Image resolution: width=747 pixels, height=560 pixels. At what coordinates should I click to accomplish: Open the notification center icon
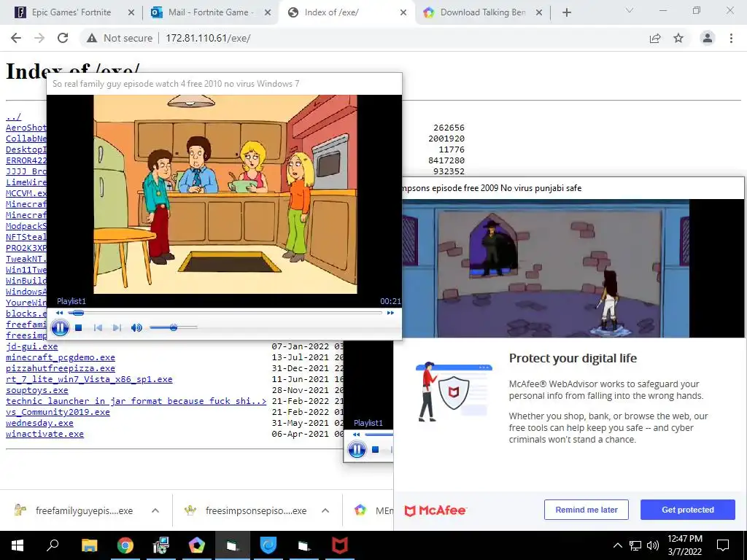pyautogui.click(x=723, y=545)
